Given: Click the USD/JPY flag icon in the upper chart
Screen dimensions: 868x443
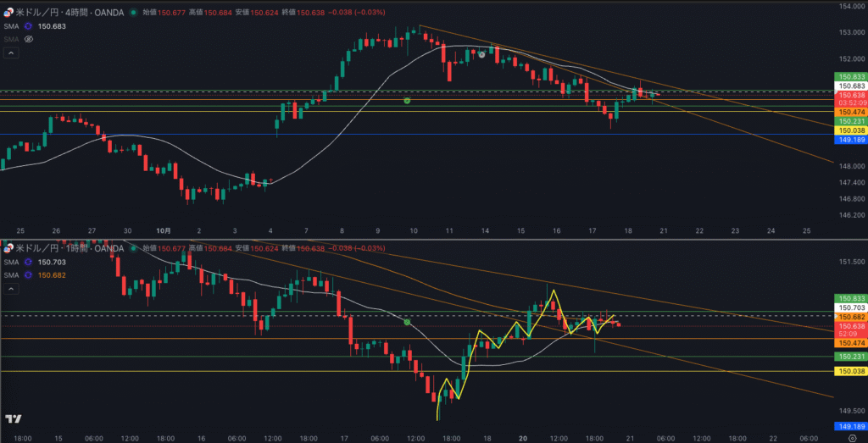Looking at the screenshot, I should [x=9, y=13].
